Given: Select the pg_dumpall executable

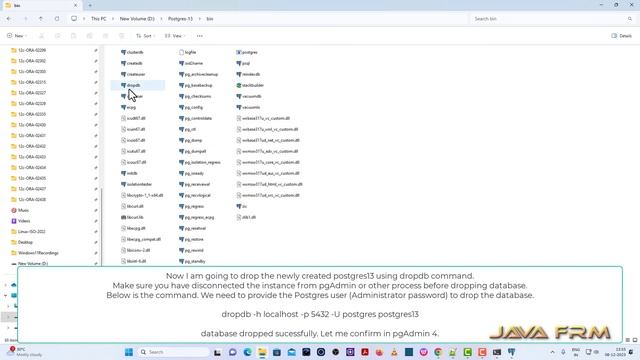Looking at the screenshot, I should [x=193, y=151].
